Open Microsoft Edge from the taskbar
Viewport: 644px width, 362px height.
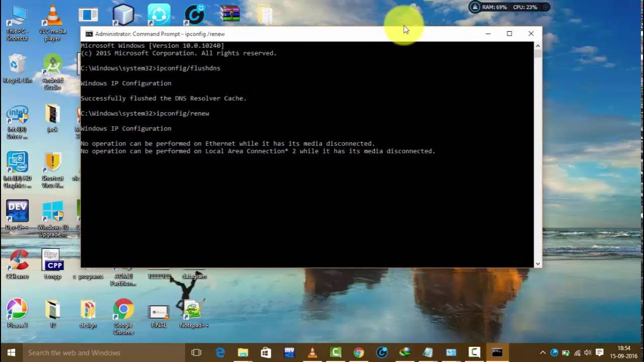tap(220, 352)
